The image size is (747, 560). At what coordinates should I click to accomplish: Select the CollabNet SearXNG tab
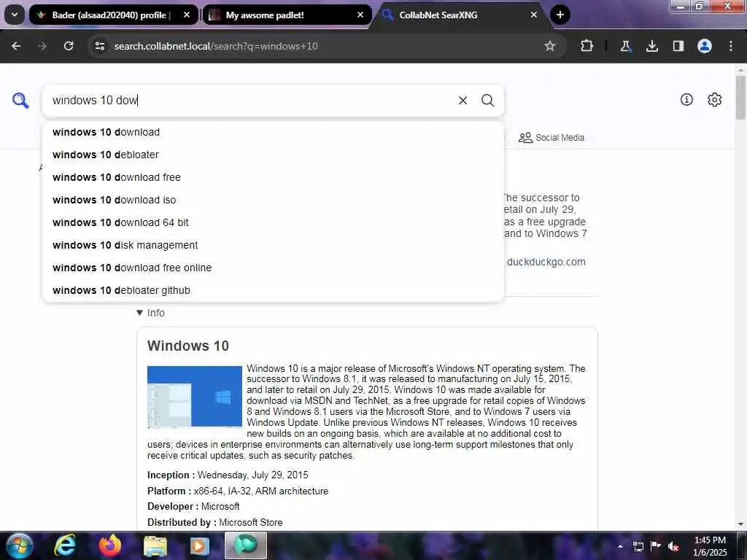coord(460,15)
